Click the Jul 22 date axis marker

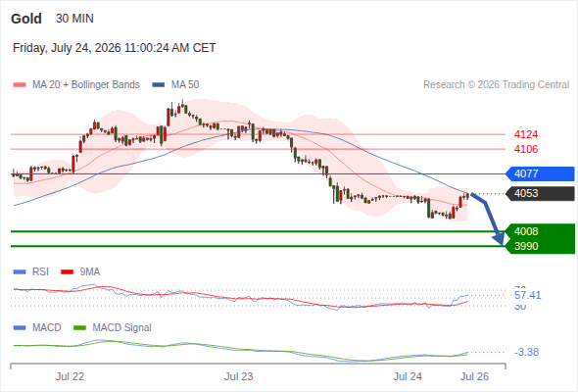(70, 376)
